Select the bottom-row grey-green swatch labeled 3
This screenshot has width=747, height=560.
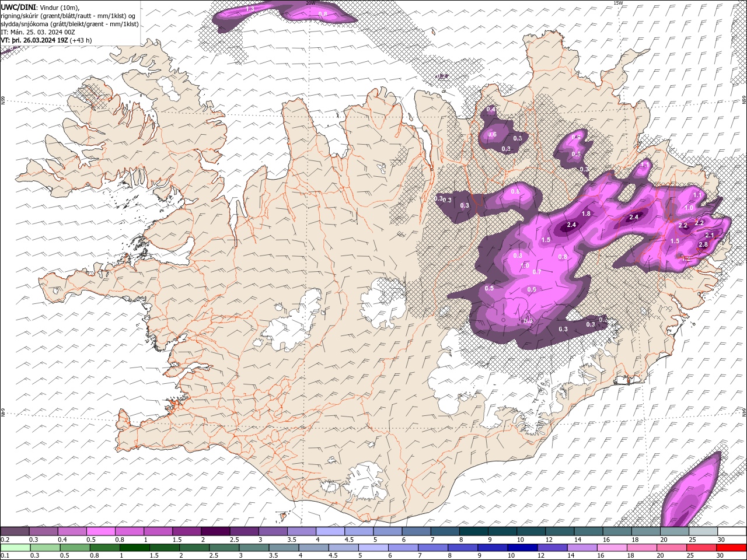[x=254, y=548]
